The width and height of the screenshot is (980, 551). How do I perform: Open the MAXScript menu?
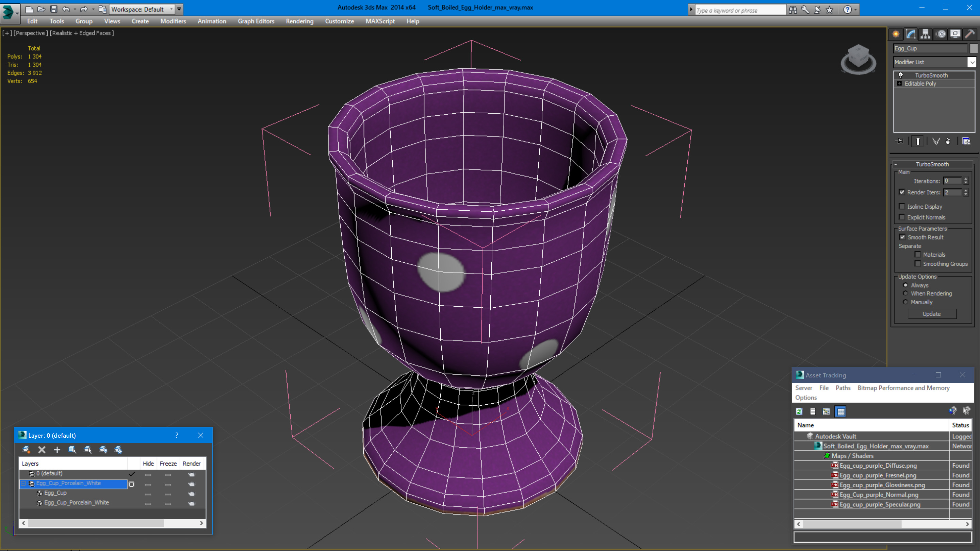point(380,21)
